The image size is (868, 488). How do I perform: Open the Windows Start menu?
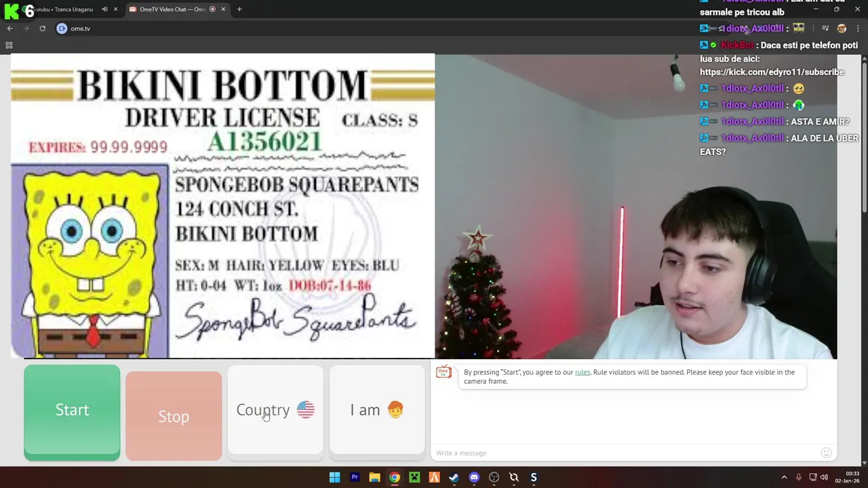[x=334, y=477]
